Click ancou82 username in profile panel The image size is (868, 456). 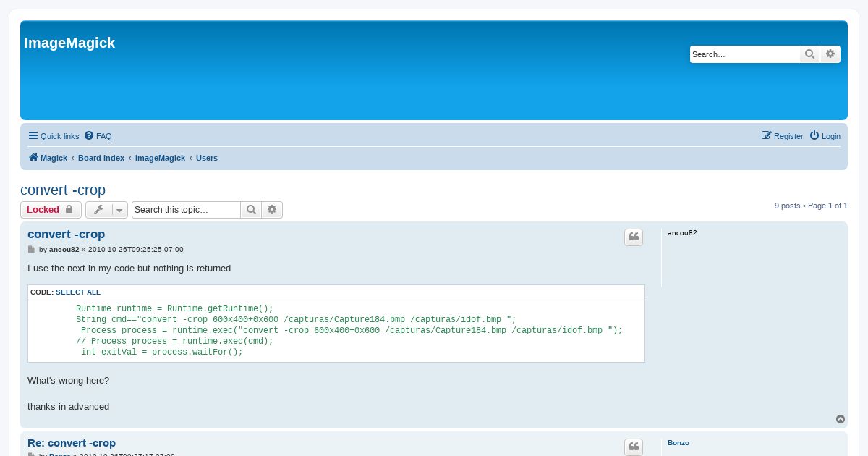tap(682, 233)
